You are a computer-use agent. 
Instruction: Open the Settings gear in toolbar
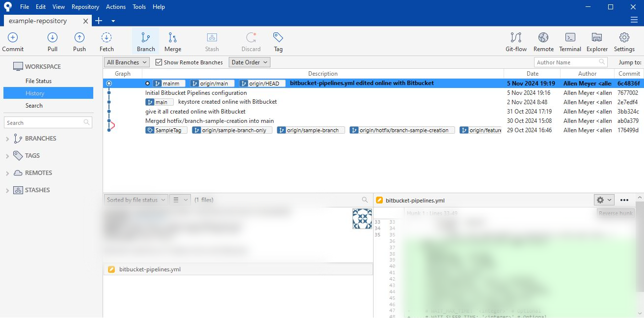[x=624, y=42]
